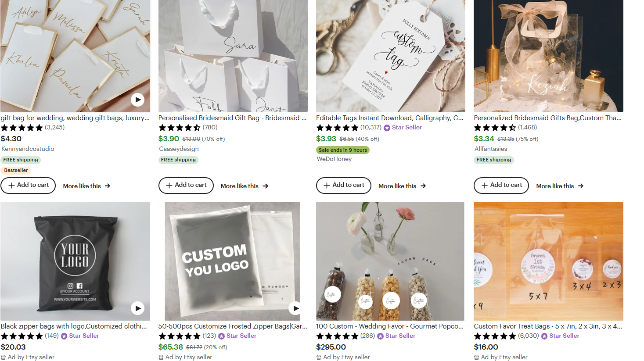This screenshot has height=361, width=644.
Task: Click the Caaseydesign shop name
Action: [179, 149]
